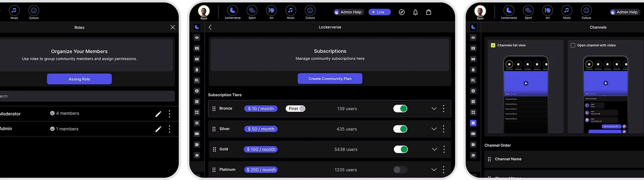Click eye icon in Subscriptions screen sidebar
The height and width of the screenshot is (180, 644).
click(x=197, y=38)
